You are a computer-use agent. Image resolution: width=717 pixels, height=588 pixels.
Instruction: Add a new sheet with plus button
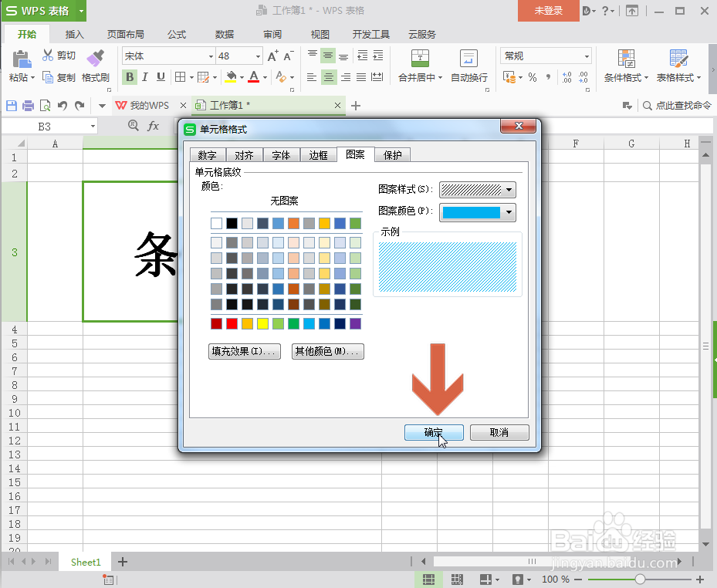coord(123,562)
